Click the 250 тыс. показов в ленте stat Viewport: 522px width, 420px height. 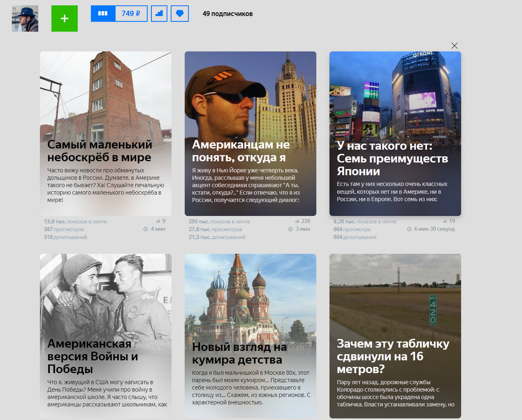[x=219, y=222]
